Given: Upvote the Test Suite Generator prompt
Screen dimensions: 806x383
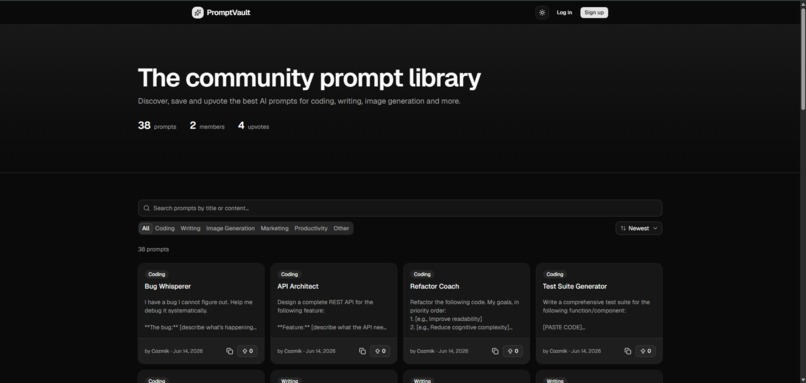Looking at the screenshot, I should (646, 351).
